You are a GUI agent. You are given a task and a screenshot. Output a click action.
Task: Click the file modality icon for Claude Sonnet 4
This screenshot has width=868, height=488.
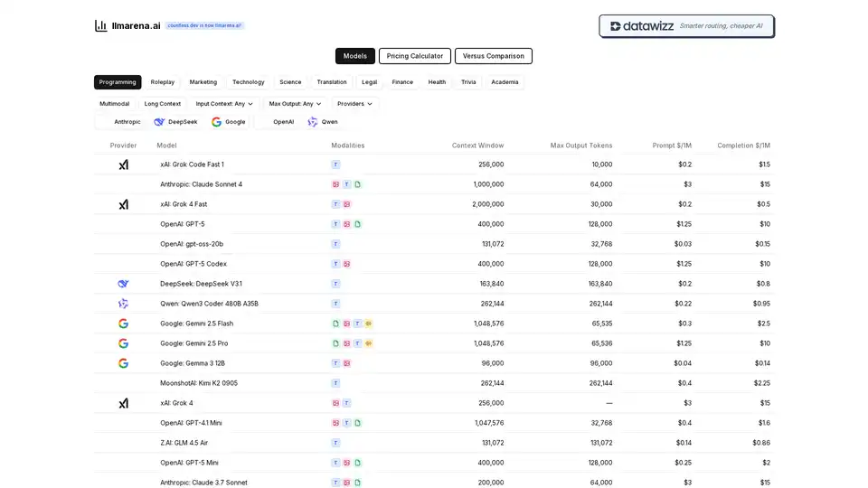coord(357,184)
